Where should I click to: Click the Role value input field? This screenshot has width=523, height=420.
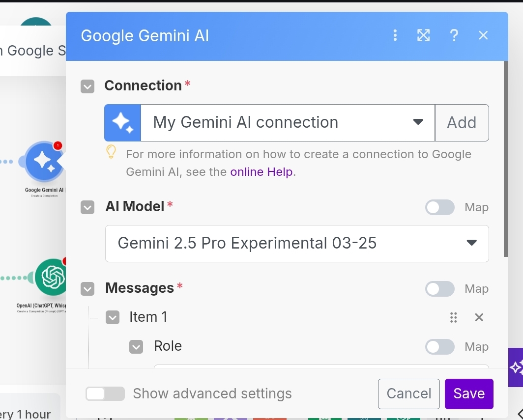[321, 366]
